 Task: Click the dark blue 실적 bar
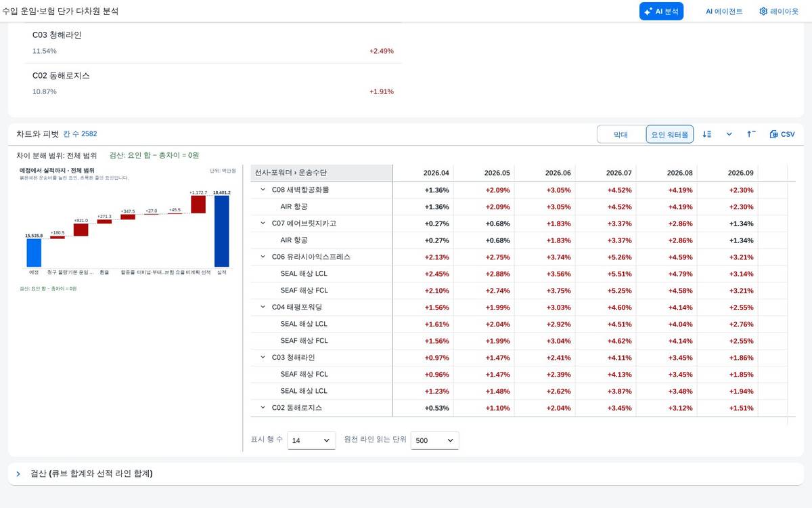click(x=221, y=231)
